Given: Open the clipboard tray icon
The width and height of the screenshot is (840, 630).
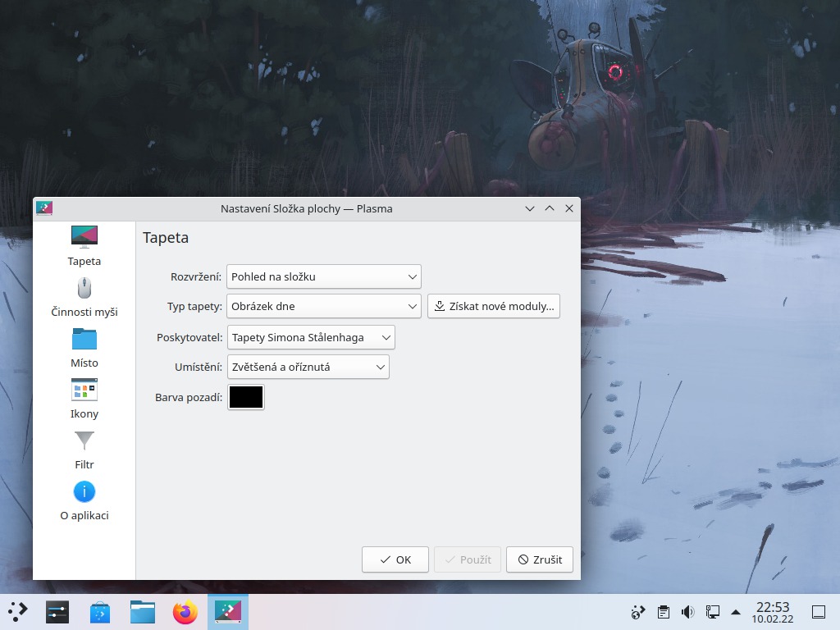Looking at the screenshot, I should [x=663, y=612].
